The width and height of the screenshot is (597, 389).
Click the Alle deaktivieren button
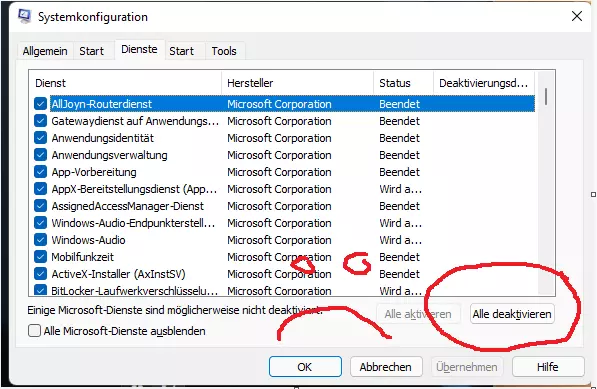click(x=512, y=314)
